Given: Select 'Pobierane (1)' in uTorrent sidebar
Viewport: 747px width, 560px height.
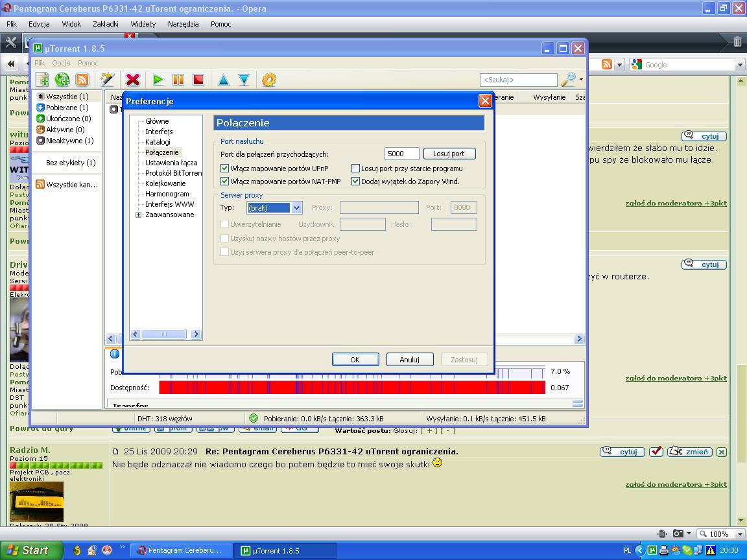Looking at the screenshot, I should click(x=67, y=108).
